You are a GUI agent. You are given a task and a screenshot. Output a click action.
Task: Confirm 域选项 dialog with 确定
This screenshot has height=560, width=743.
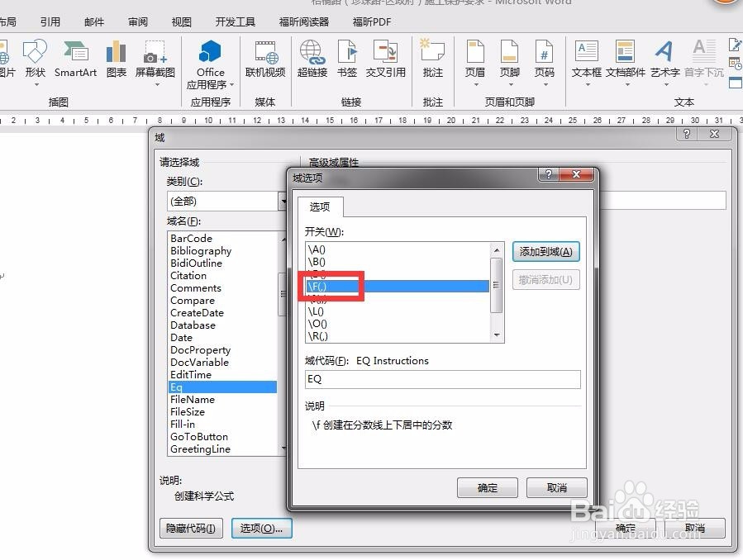coord(487,487)
